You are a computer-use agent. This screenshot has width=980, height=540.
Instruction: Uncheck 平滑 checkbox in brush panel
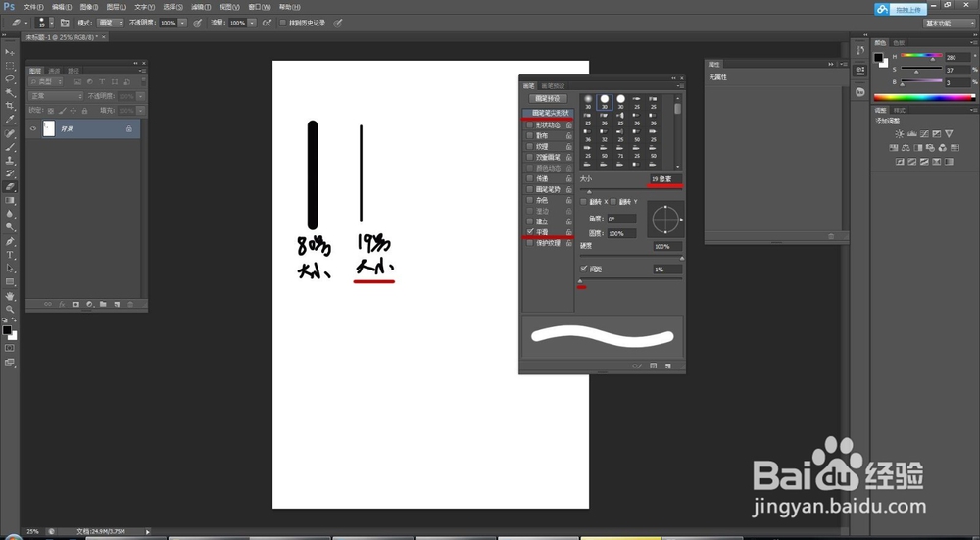pos(530,232)
